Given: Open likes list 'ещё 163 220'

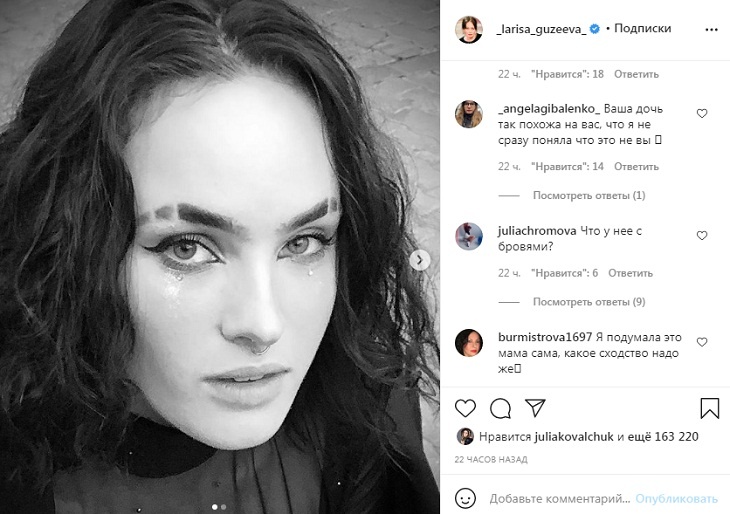Looking at the screenshot, I should (x=663, y=437).
